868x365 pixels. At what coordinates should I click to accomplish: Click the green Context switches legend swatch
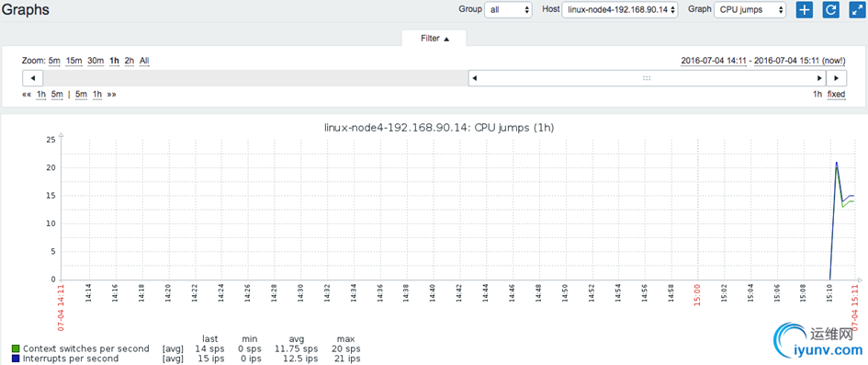[x=16, y=348]
